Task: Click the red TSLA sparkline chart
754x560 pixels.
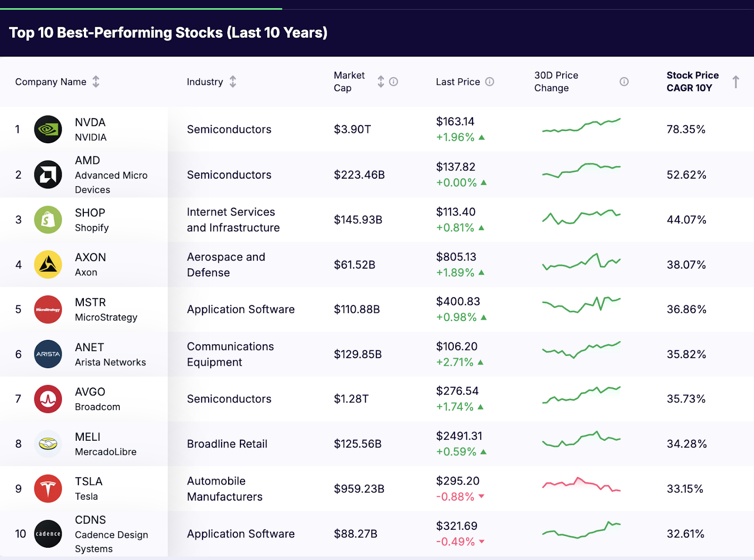Action: click(582, 484)
